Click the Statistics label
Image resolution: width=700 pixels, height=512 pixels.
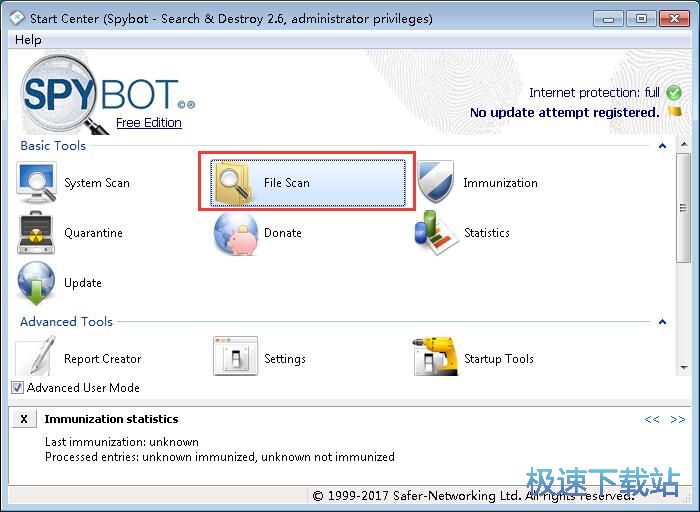coord(487,233)
